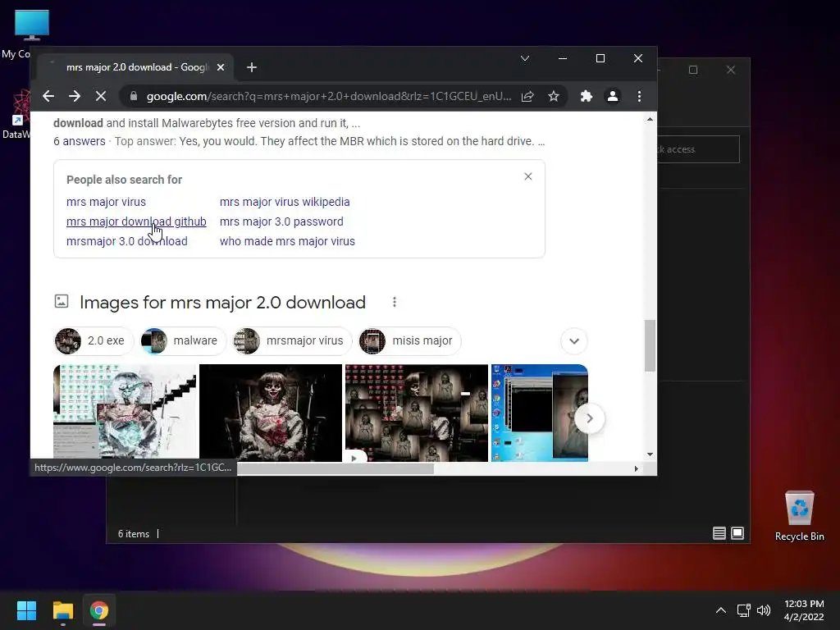
Task: Click '6 items' status in File Explorer
Action: click(x=134, y=534)
